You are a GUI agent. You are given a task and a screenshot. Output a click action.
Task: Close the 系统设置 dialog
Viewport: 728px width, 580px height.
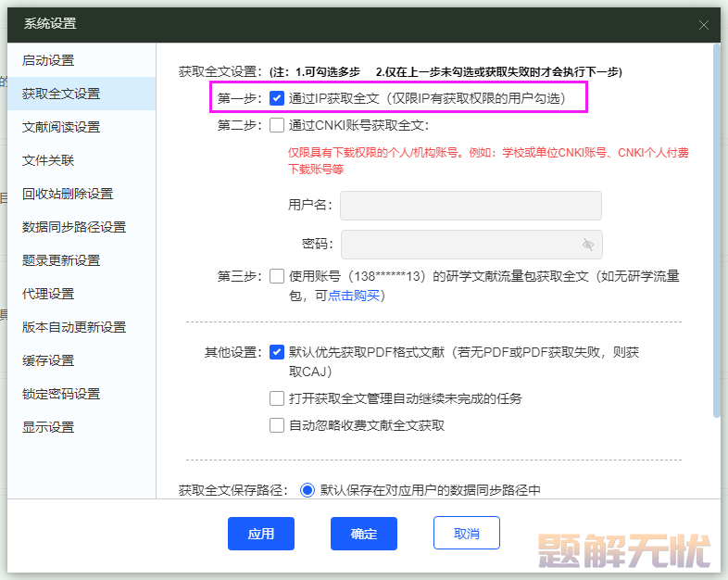point(703,25)
